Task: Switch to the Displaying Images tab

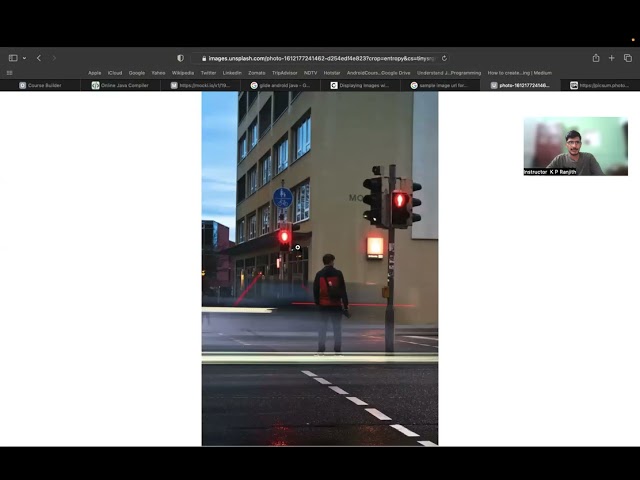Action: click(x=360, y=85)
